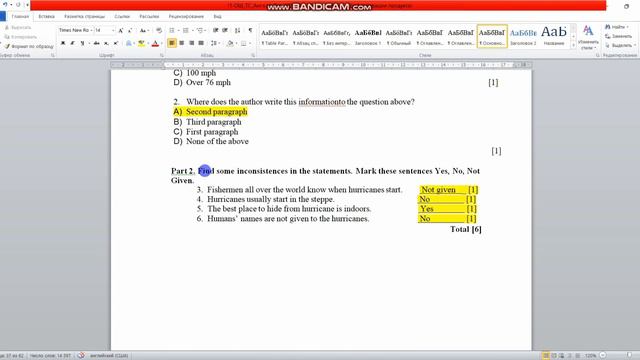
Task: Click word count in status bar
Action: (50, 356)
